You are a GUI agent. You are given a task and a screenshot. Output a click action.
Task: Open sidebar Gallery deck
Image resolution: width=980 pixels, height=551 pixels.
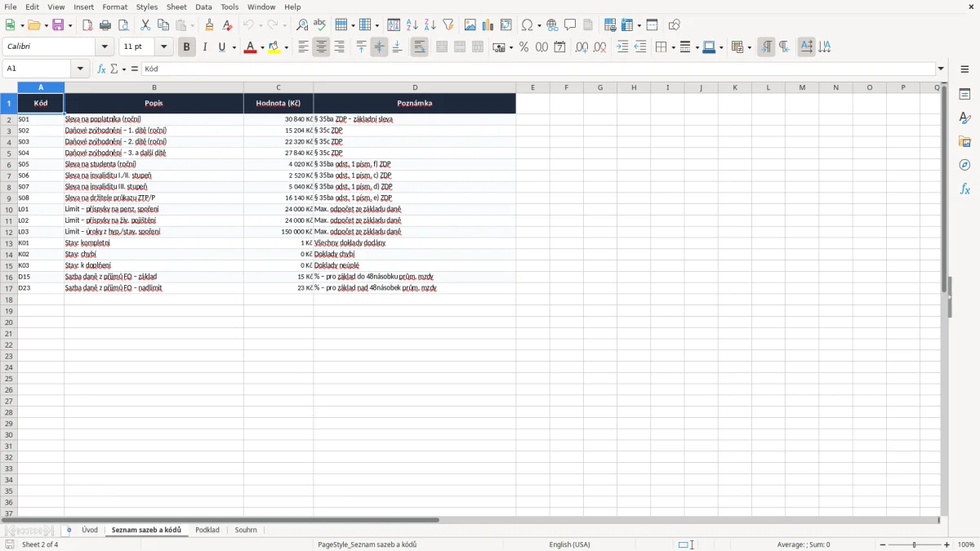[964, 142]
